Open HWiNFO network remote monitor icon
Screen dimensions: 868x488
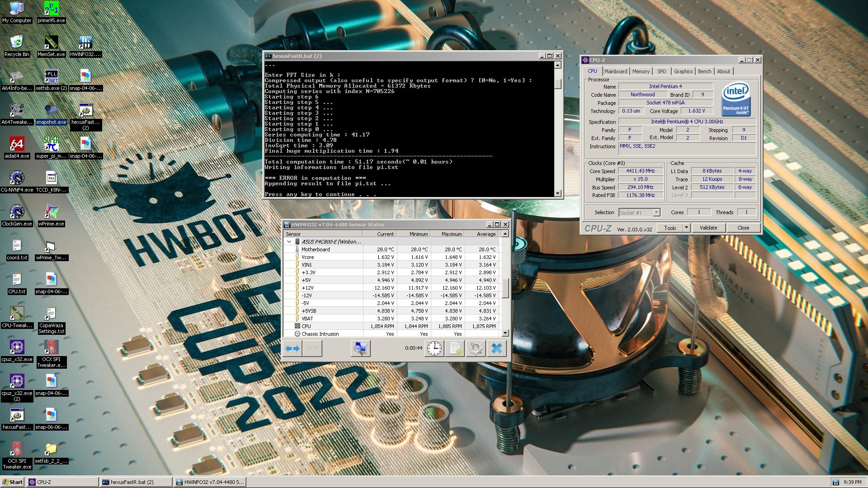click(360, 348)
